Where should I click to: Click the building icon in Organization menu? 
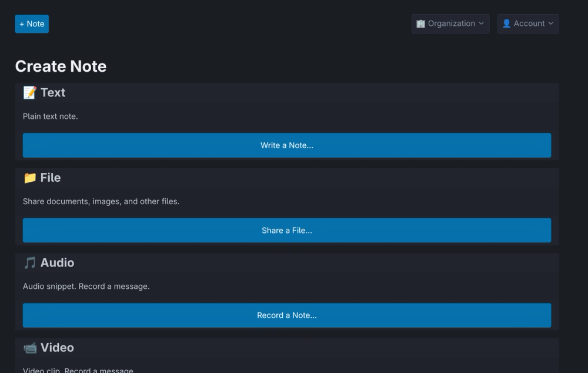(x=421, y=24)
